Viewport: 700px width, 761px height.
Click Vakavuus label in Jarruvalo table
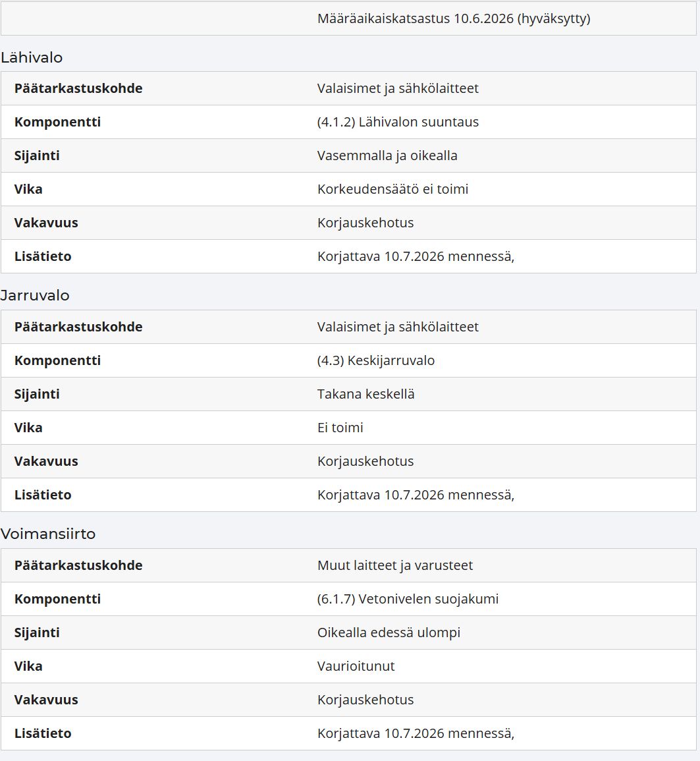pyautogui.click(x=45, y=461)
